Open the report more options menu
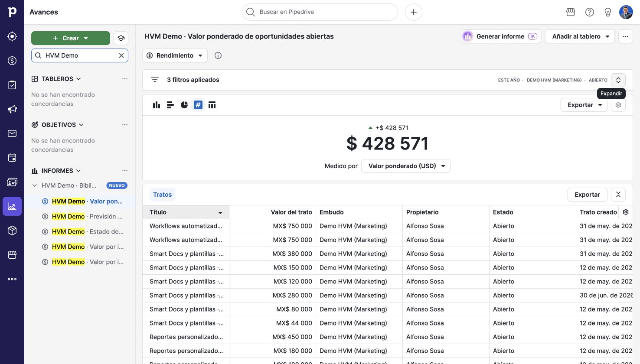The image size is (640, 364). [x=626, y=36]
